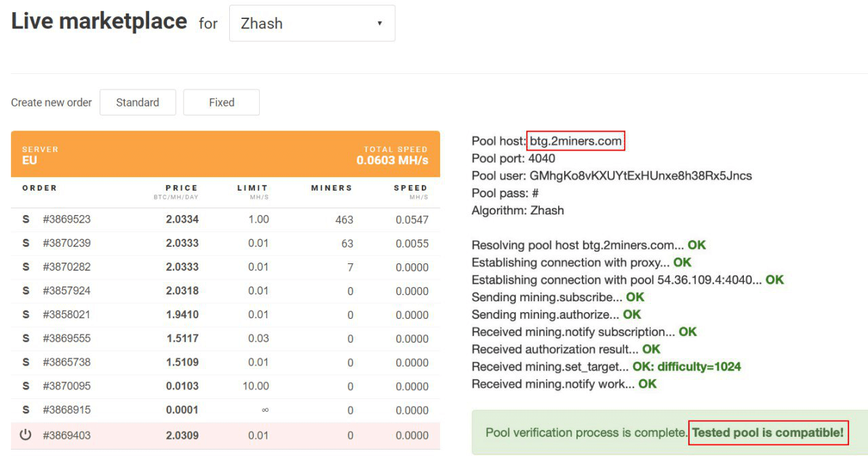The image size is (868, 460).
Task: Click the S icon for order #3870282
Action: pos(26,267)
